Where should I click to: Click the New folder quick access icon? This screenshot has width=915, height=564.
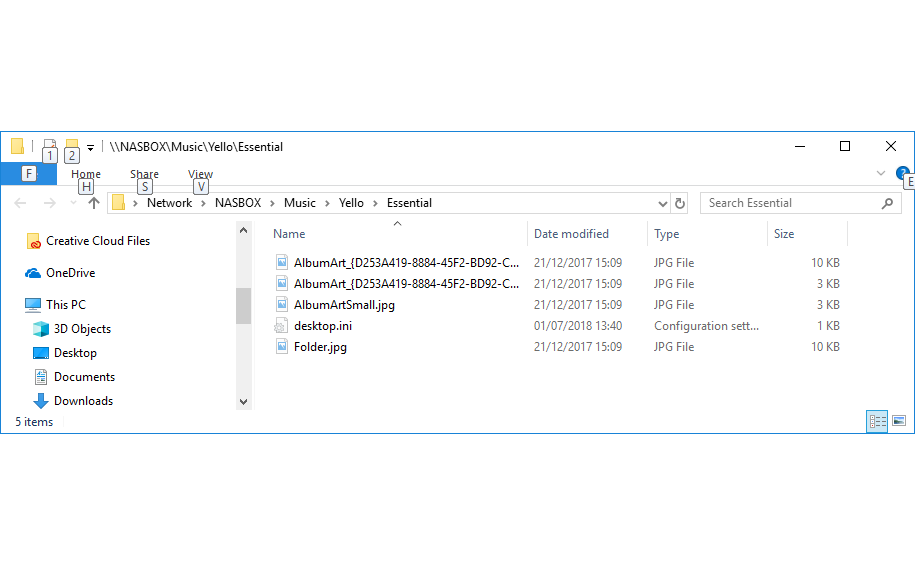(x=72, y=146)
